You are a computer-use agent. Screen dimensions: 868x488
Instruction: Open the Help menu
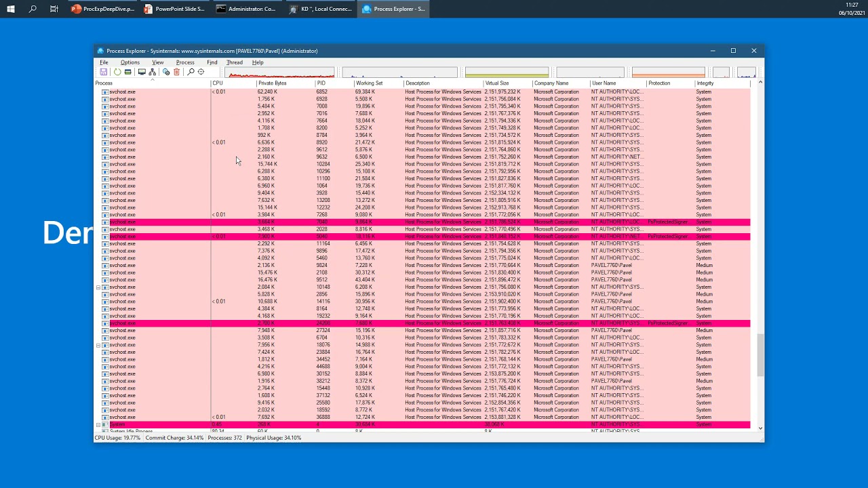pos(258,62)
